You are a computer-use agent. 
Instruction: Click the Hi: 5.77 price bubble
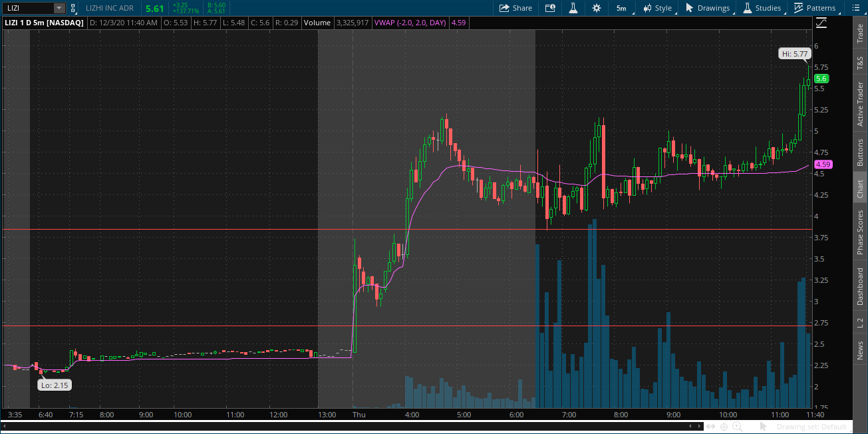coord(794,54)
